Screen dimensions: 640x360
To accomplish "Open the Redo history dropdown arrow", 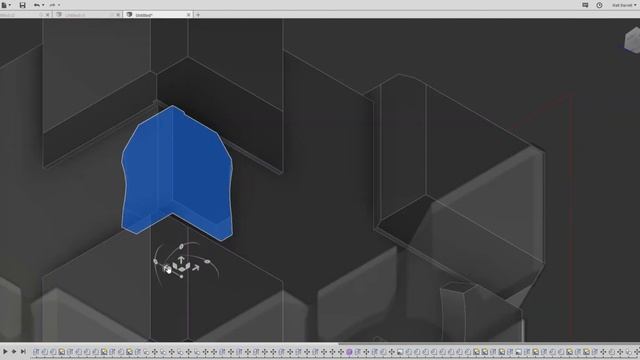I will tap(59, 5).
